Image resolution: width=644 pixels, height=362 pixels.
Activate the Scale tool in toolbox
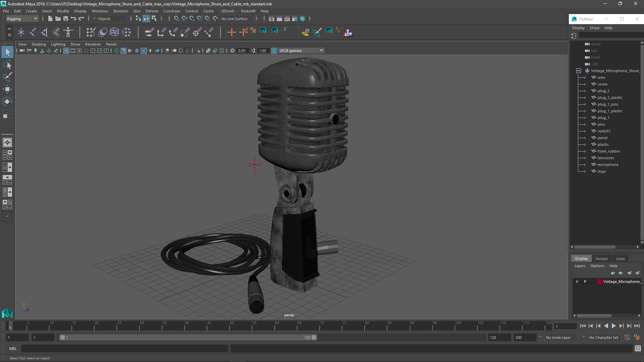tap(7, 114)
